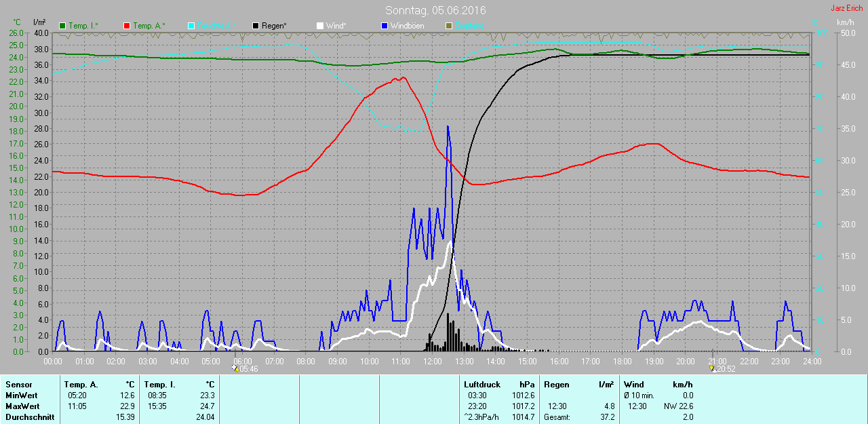Click the black Regen legend swatch
This screenshot has width=868, height=424.
[255, 26]
